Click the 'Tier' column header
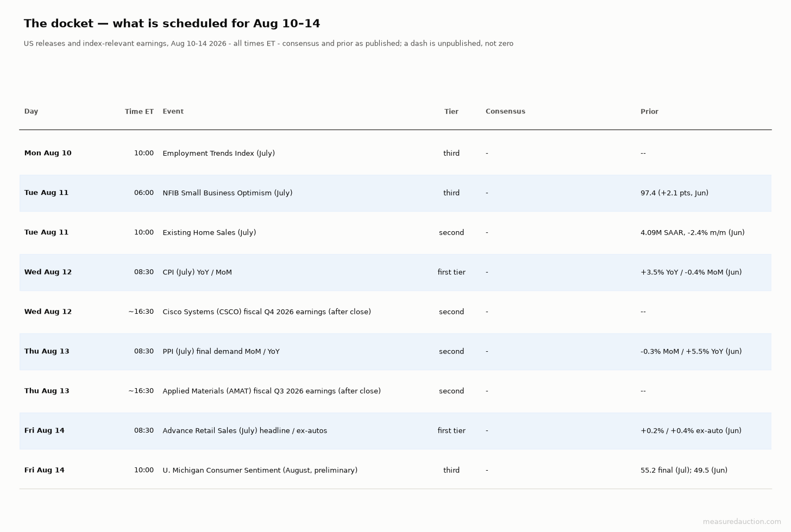The image size is (791, 532). coord(451,111)
